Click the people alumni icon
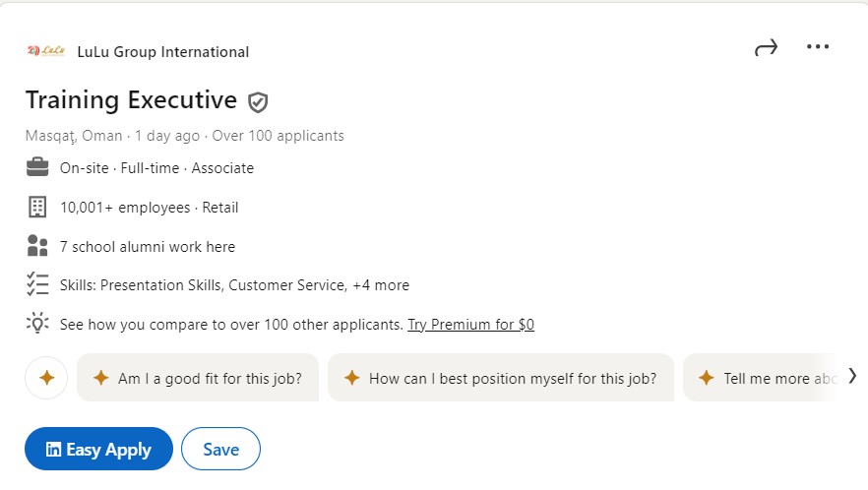 (x=37, y=246)
